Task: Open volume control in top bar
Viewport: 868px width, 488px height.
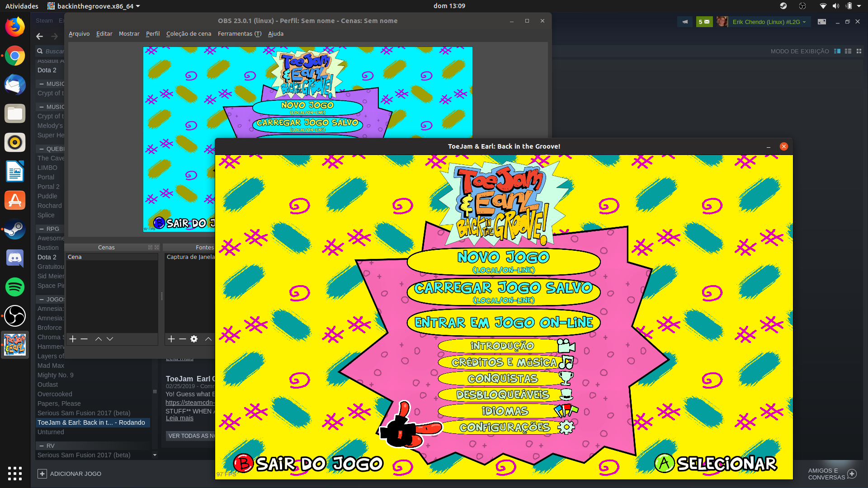Action: 835,6
